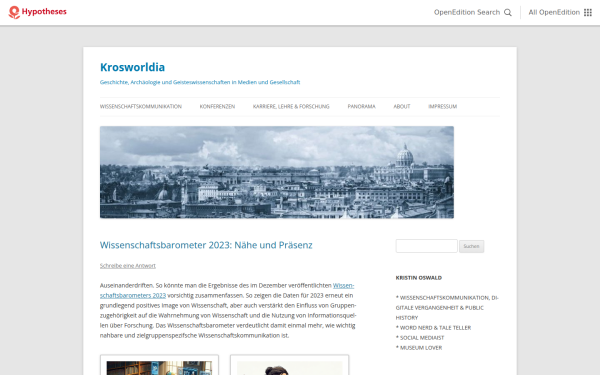Click the Wissenschaftskommunikation, digitale Vergangenheit sidebar line
The height and width of the screenshot is (375, 600).
pos(447,308)
